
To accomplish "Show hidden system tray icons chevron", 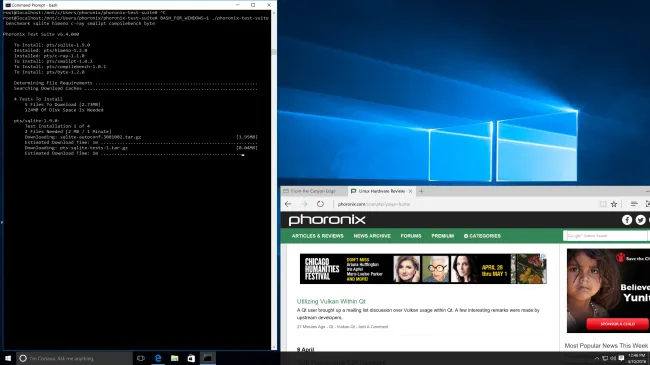I will pyautogui.click(x=597, y=358).
